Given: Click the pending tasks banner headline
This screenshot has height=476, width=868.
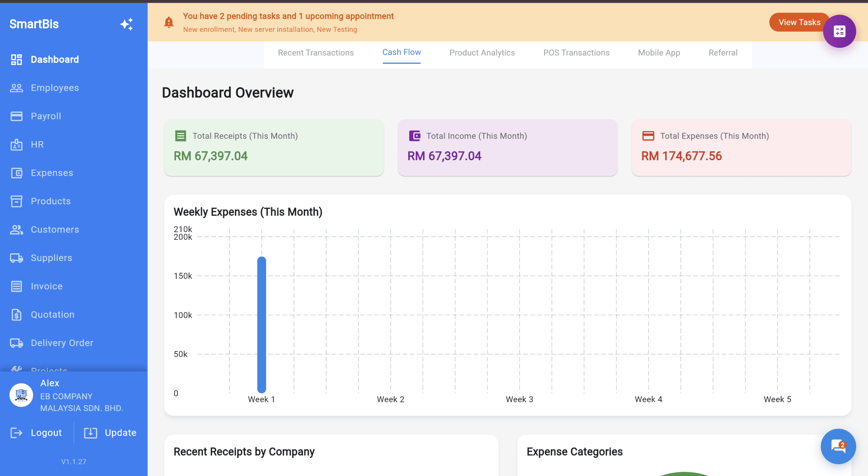Looking at the screenshot, I should (288, 16).
